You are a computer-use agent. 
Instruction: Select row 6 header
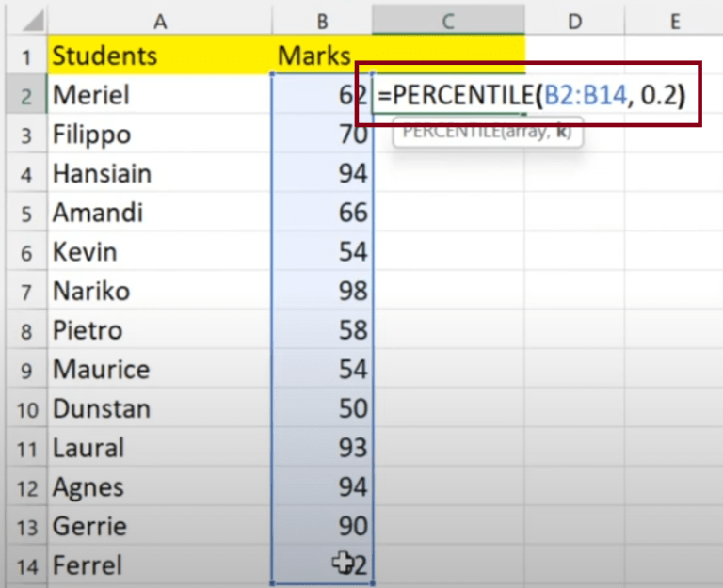pyautogui.click(x=26, y=251)
